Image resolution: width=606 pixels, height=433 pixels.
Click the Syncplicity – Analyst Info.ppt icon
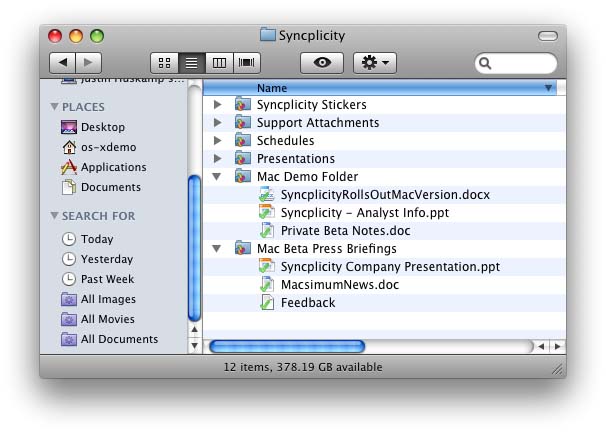[267, 212]
